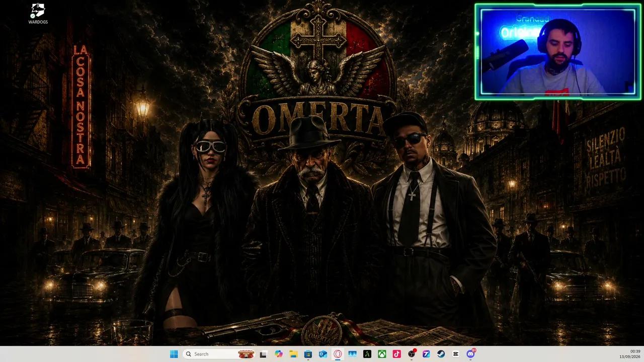Open the Windows Start menu
This screenshot has height=362, width=644.
click(x=174, y=354)
